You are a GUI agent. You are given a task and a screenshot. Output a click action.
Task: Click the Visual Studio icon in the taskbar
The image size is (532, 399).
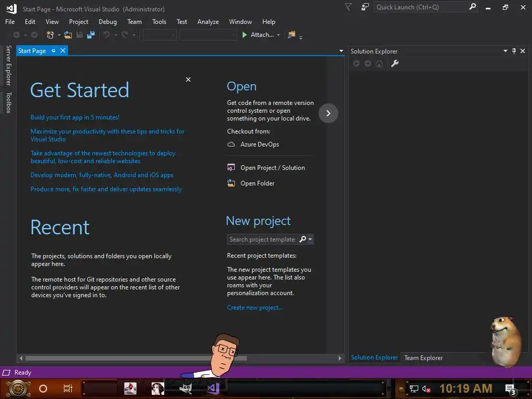[214, 388]
